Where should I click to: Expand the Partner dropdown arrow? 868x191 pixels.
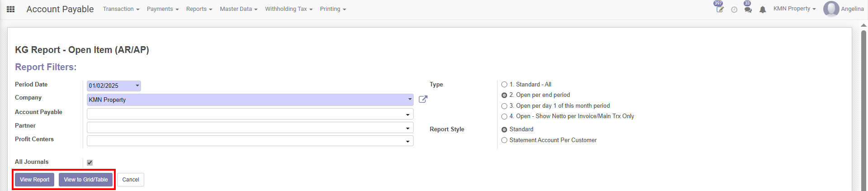coord(407,128)
